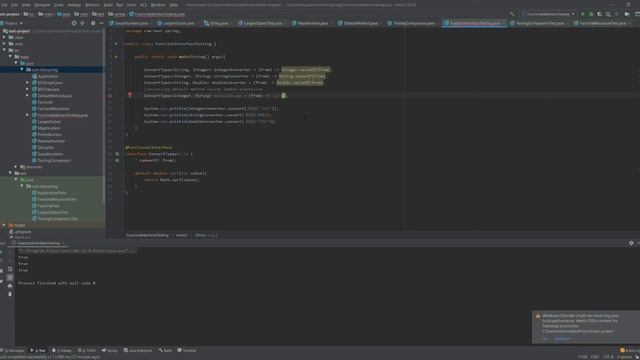Toggle the Spring tool window button
The image size is (640, 360).
point(109,350)
